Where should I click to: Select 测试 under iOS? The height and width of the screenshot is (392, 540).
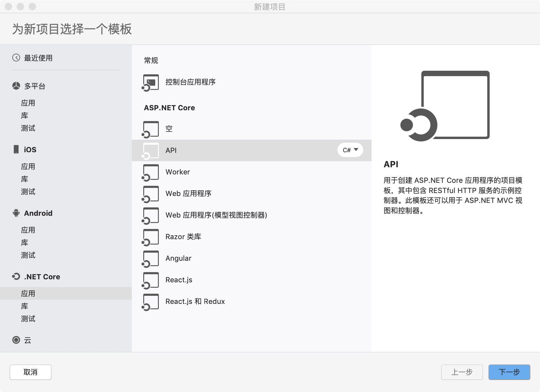[x=28, y=192]
